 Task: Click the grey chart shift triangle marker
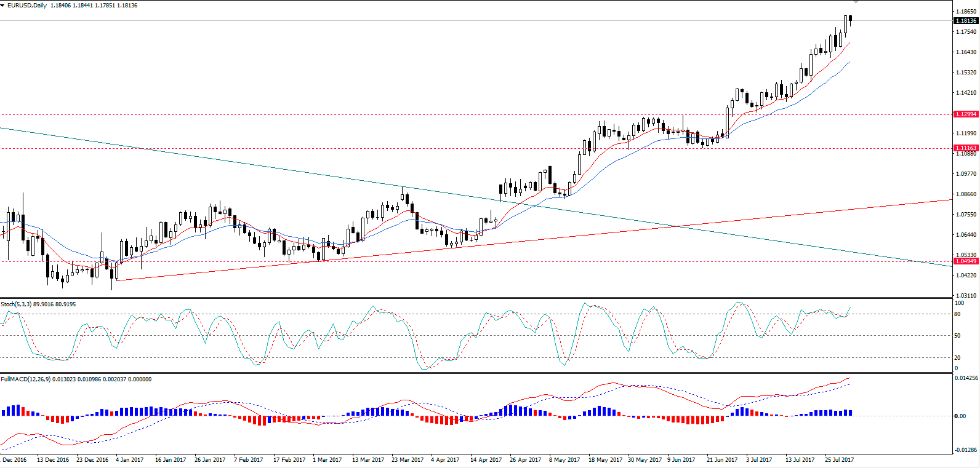pos(855,2)
